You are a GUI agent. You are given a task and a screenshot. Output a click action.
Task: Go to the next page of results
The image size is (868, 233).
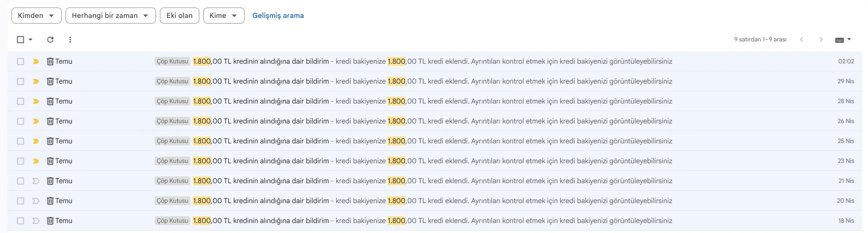click(x=821, y=39)
